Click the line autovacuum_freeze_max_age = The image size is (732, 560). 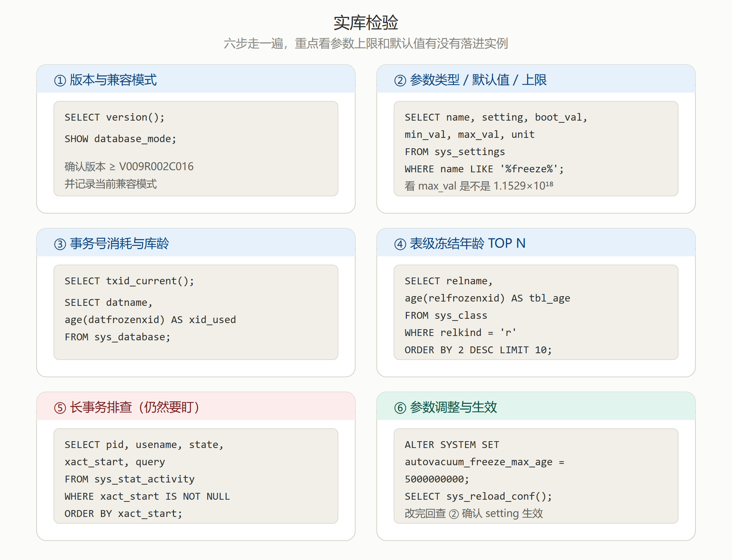[484, 462]
